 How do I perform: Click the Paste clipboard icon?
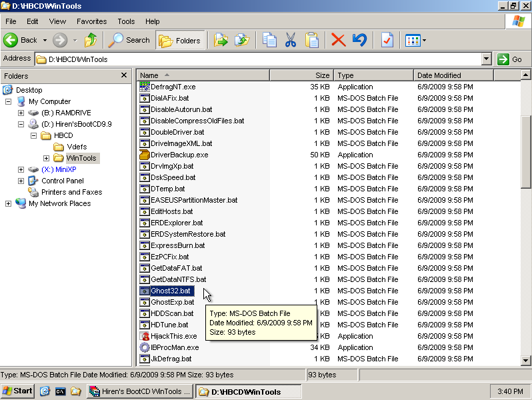point(312,41)
